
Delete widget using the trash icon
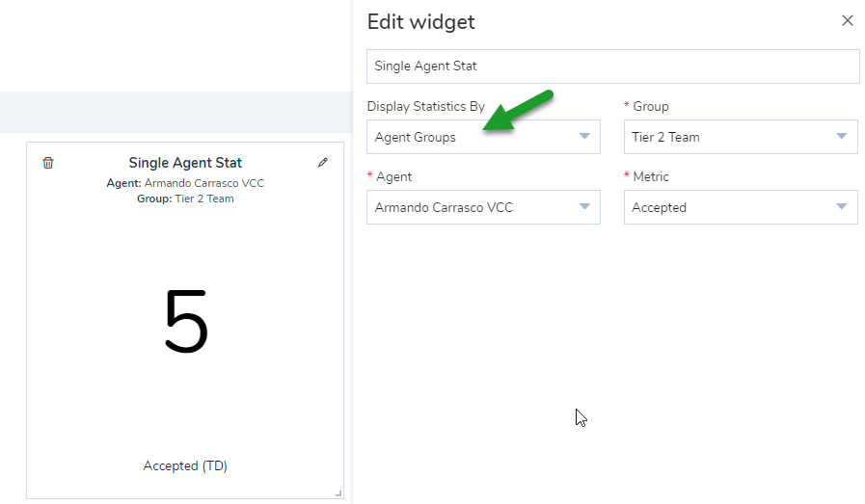[x=48, y=163]
